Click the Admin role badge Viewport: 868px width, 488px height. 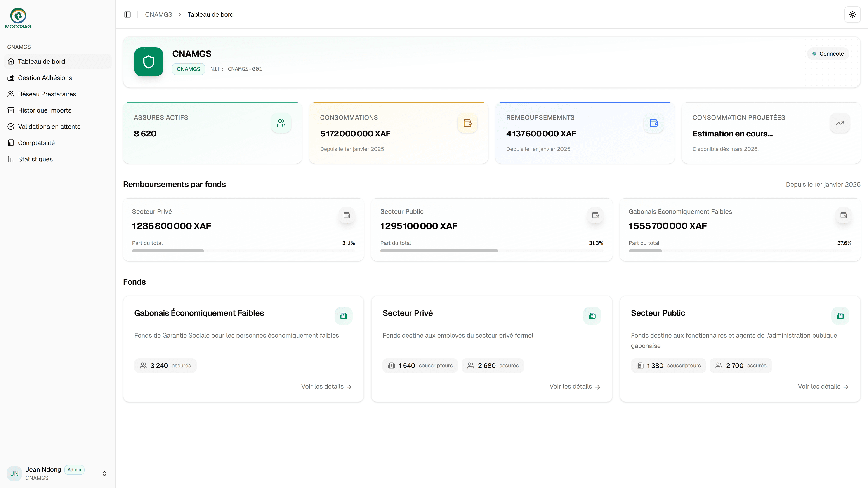click(74, 470)
